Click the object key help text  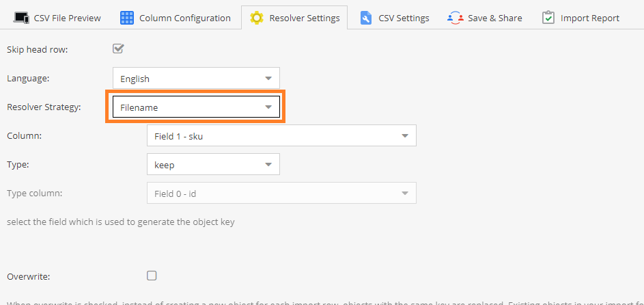(x=121, y=222)
